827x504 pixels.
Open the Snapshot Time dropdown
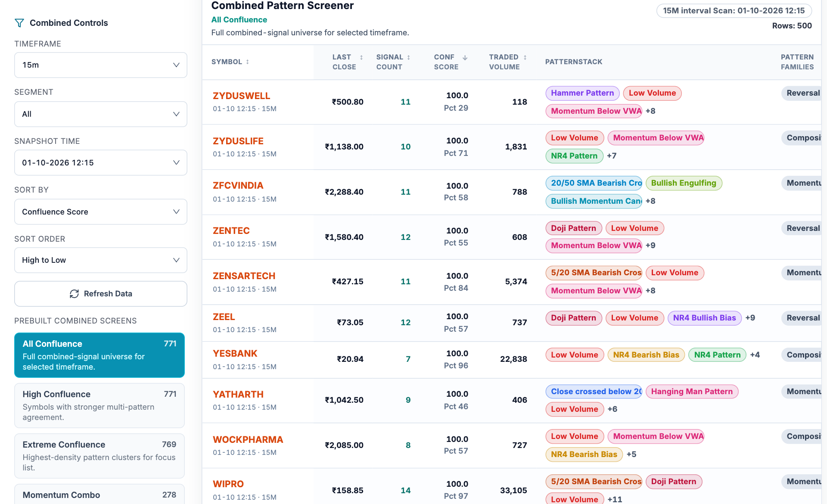[x=101, y=163]
